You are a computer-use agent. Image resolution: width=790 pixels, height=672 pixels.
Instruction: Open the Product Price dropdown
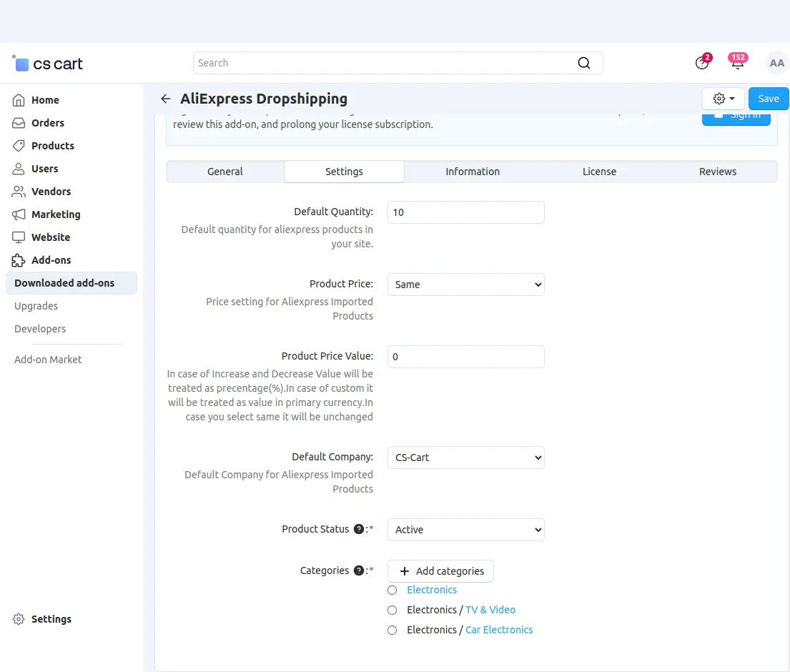465,285
